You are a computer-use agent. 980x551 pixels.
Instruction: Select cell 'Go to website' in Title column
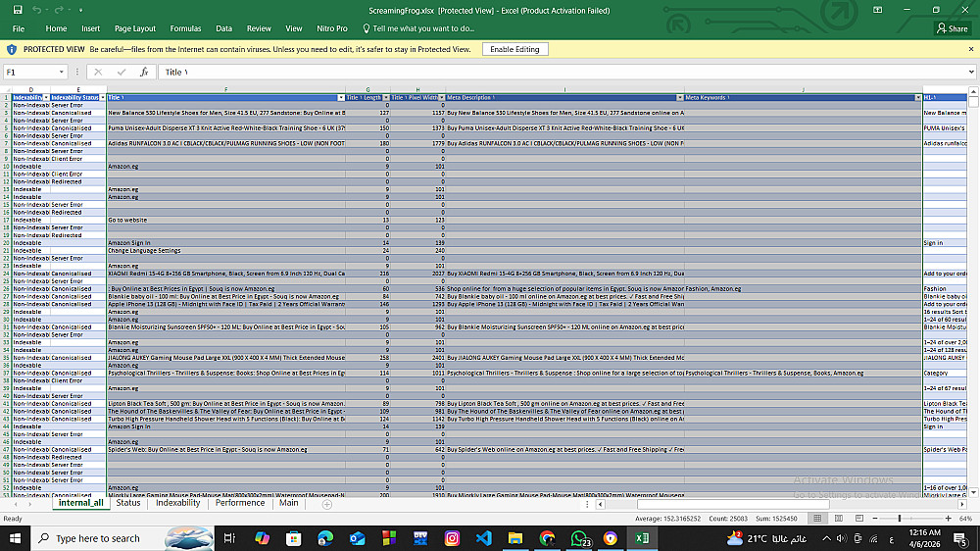[x=225, y=221]
